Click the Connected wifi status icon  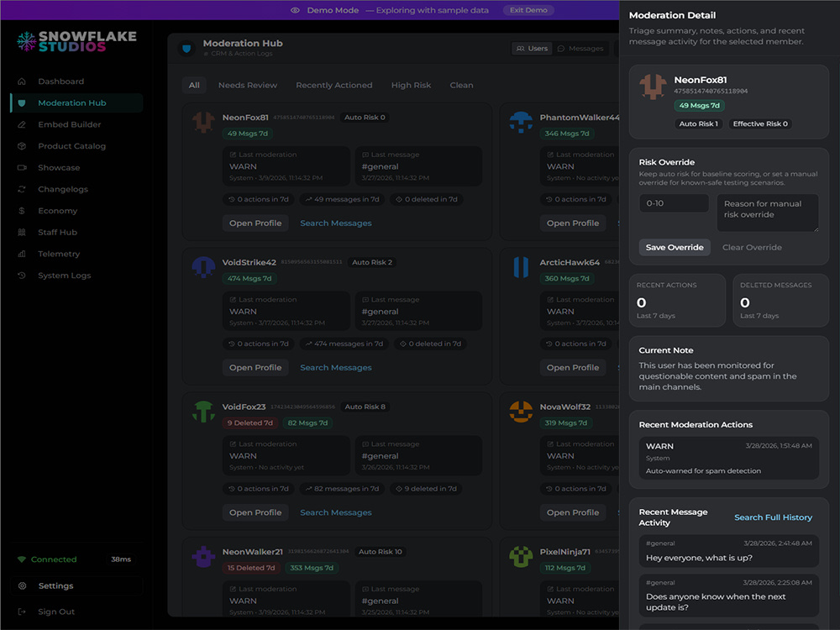pos(22,559)
